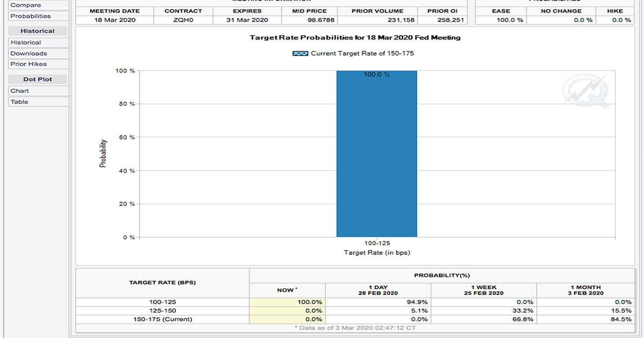Open the Compare sidebar tab
This screenshot has height=338, width=644.
39,5
